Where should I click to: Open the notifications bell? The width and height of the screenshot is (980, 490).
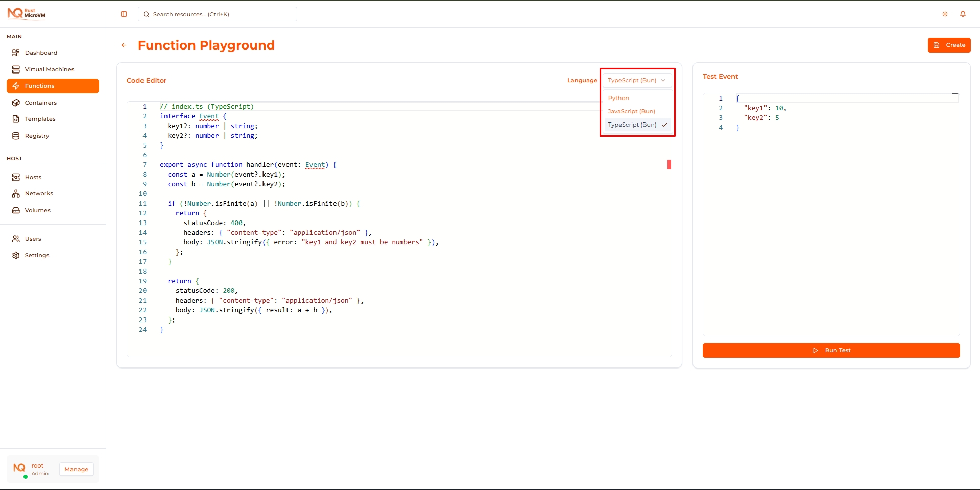[x=963, y=14]
